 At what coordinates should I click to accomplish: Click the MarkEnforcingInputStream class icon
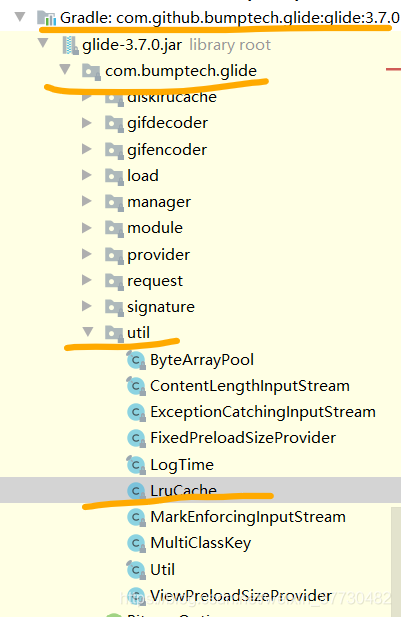(x=136, y=517)
